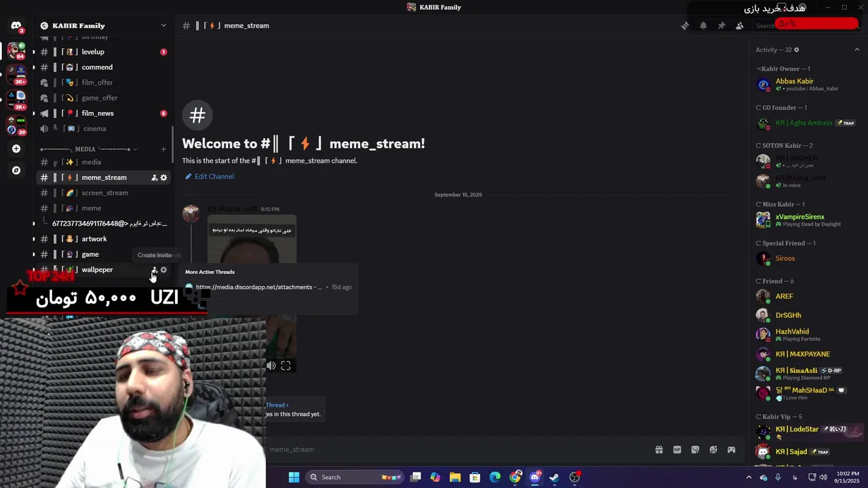
Task: Open film_news announcement channel
Action: (x=103, y=113)
